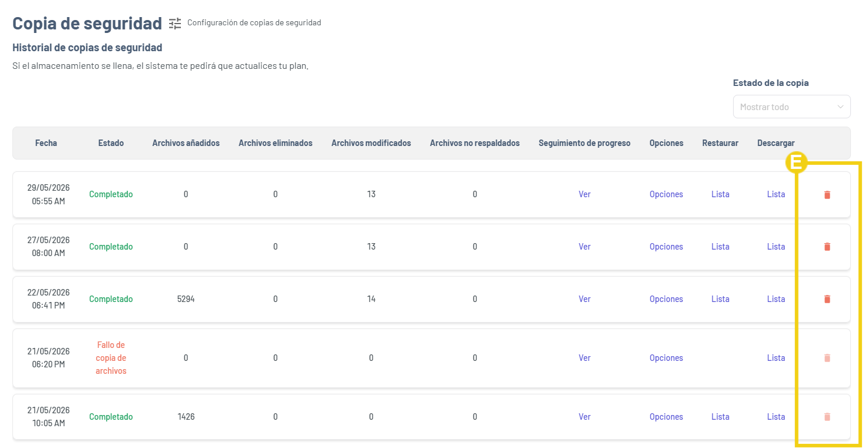View progress for 29/05/2026 backup
Screen dimensions: 868x448
click(x=585, y=194)
